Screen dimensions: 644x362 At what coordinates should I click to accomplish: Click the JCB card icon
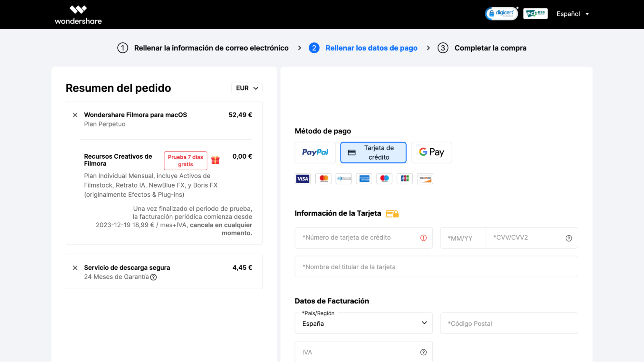405,179
